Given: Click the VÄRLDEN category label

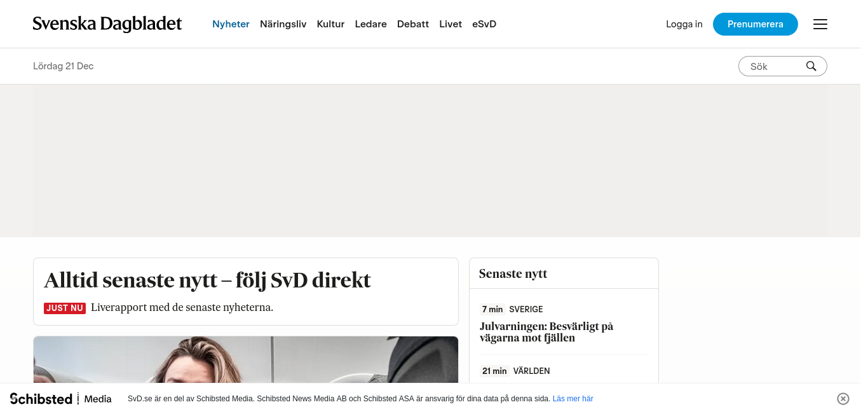Looking at the screenshot, I should click(532, 371).
